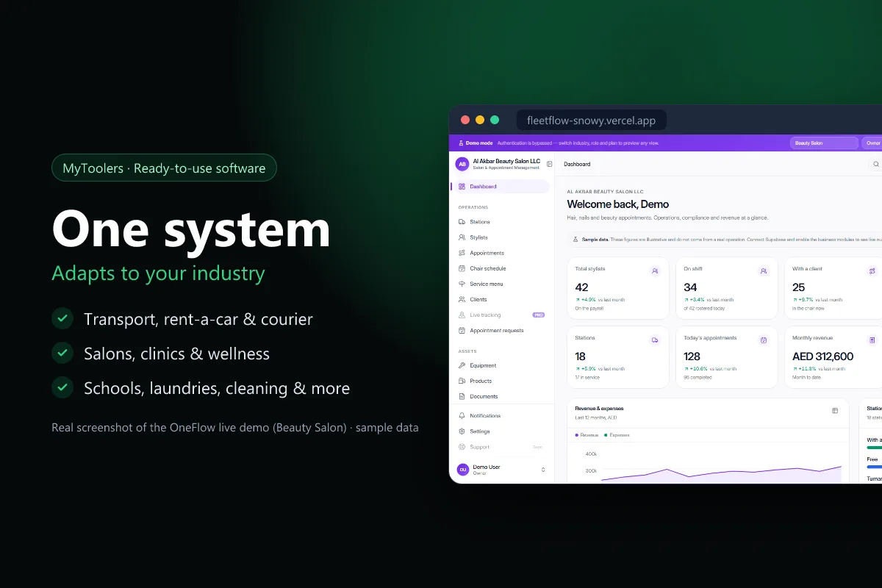Click the Products package icon in sidebar
This screenshot has width=882, height=588.
click(462, 381)
